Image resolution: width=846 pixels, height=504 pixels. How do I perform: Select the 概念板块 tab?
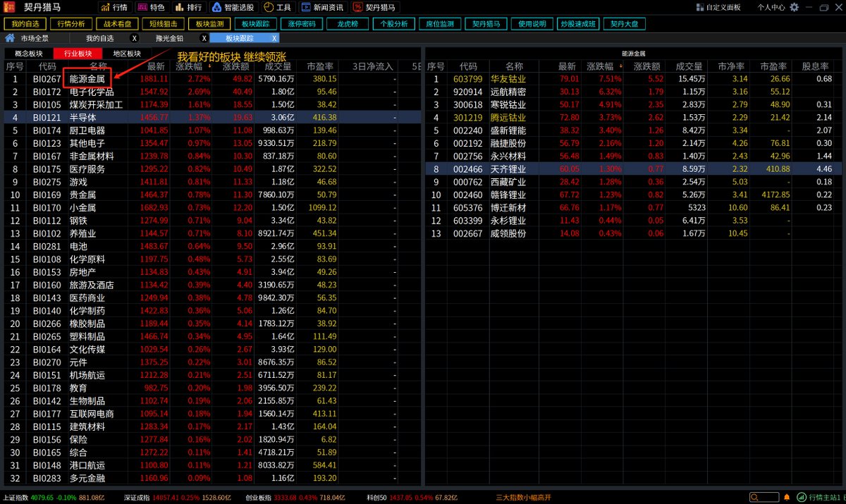(28, 54)
